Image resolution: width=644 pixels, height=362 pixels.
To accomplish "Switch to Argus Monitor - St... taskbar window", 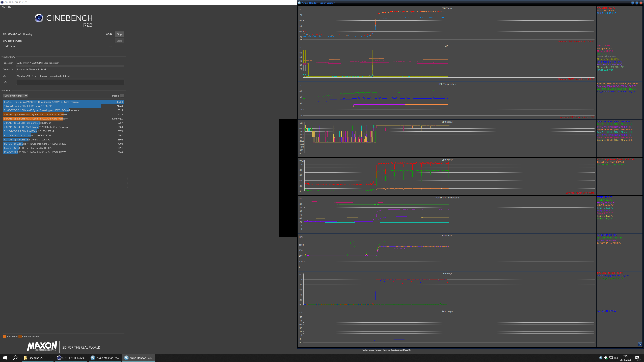I will [x=105, y=358].
